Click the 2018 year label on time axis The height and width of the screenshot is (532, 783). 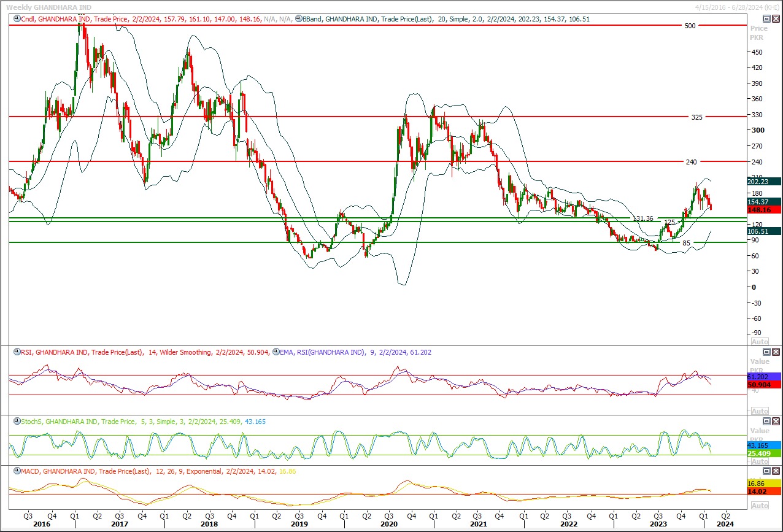(209, 525)
